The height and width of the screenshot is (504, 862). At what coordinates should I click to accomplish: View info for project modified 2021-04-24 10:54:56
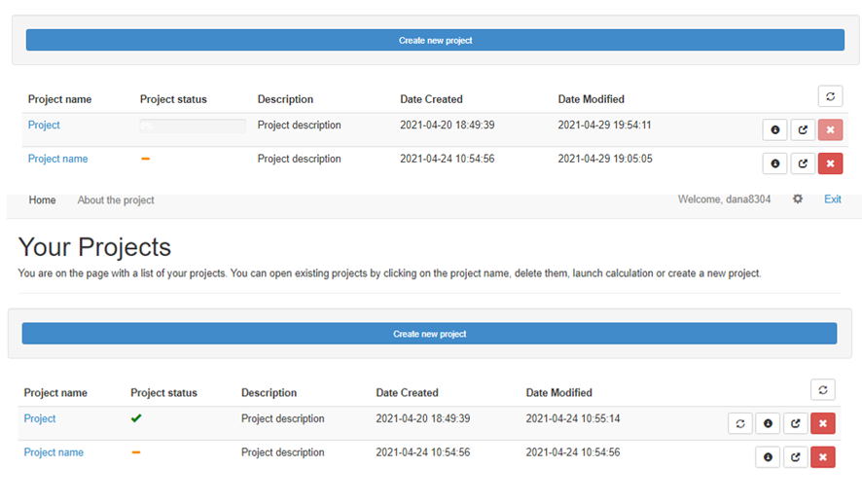point(768,457)
